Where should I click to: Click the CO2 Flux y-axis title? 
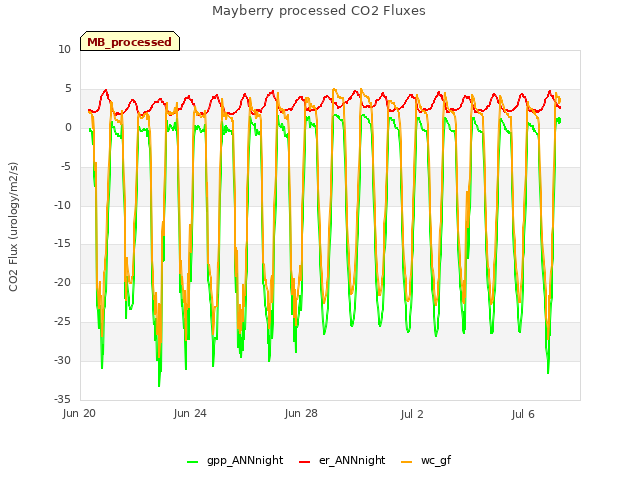[x=13, y=227]
